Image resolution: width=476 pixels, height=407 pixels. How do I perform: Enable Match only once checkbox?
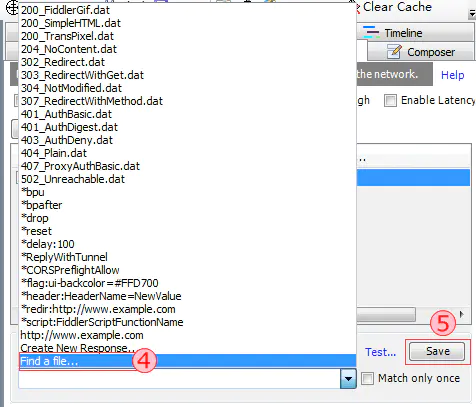(x=367, y=379)
